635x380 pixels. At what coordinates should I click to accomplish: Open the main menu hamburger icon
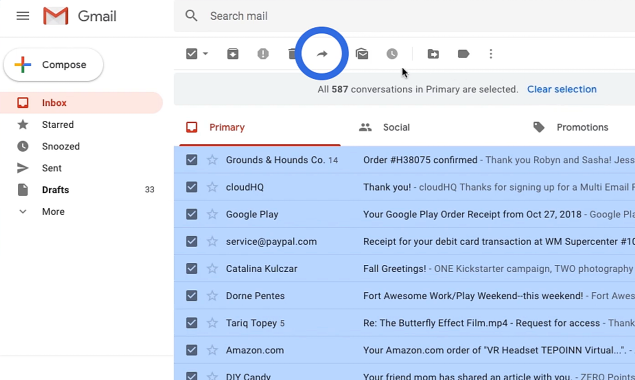(23, 16)
